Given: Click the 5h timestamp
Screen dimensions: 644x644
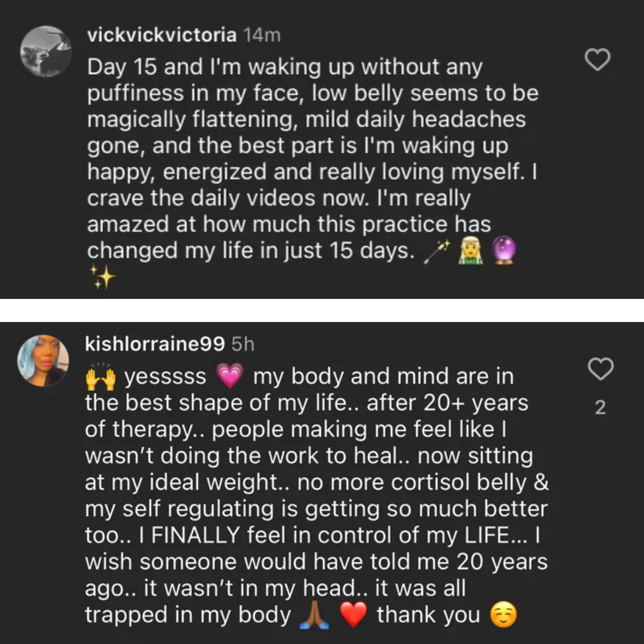Looking at the screenshot, I should (x=243, y=344).
